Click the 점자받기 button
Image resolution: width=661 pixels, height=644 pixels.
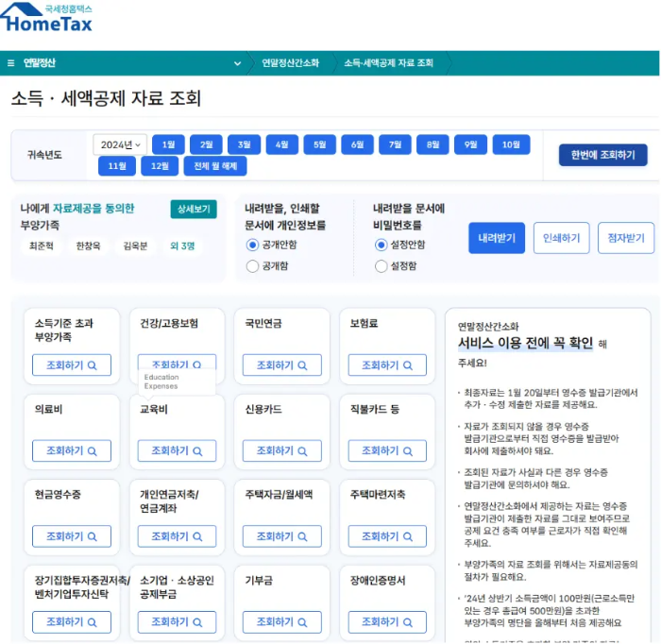(626, 238)
